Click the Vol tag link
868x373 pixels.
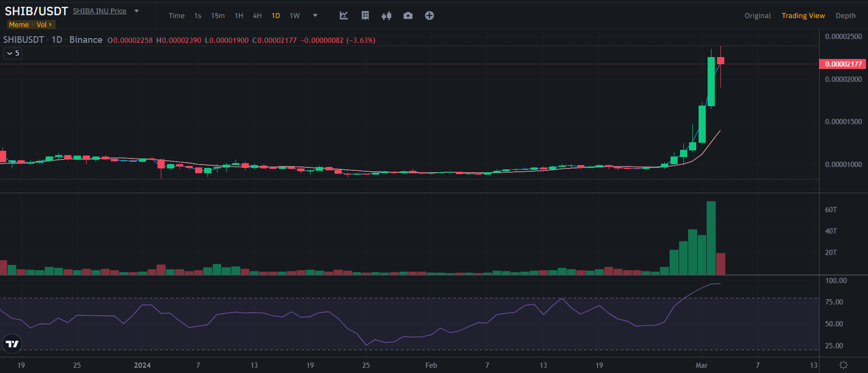coord(44,25)
